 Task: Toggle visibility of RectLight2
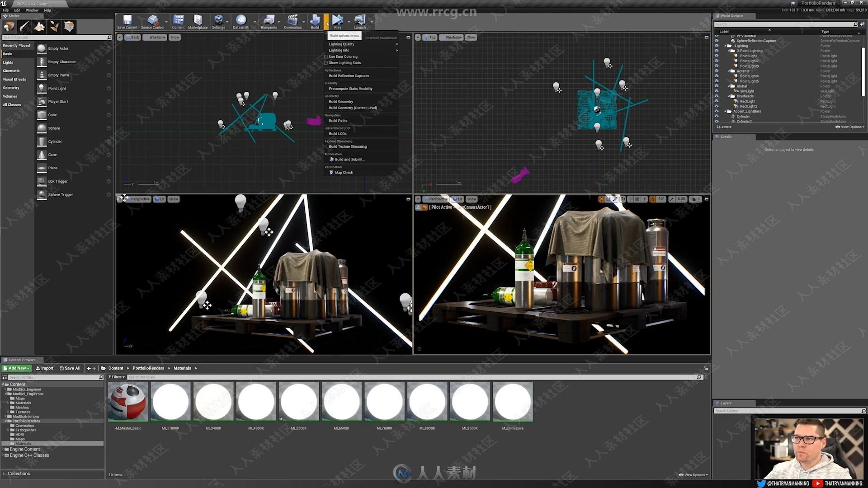(716, 107)
